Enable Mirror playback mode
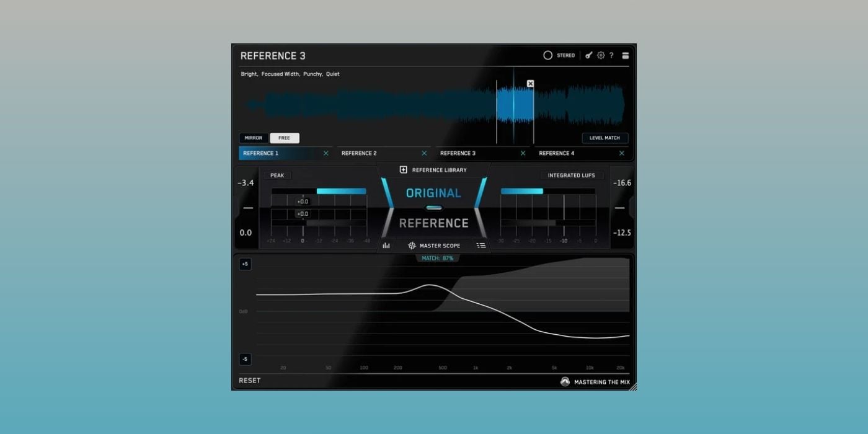Screen dimensions: 868x434 tap(254, 138)
